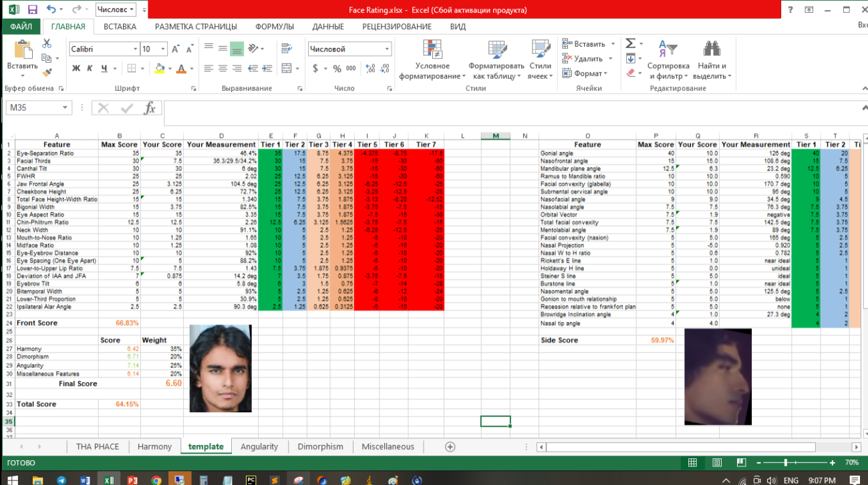Add a new sheet with plus button
The image size is (868, 485).
click(450, 447)
